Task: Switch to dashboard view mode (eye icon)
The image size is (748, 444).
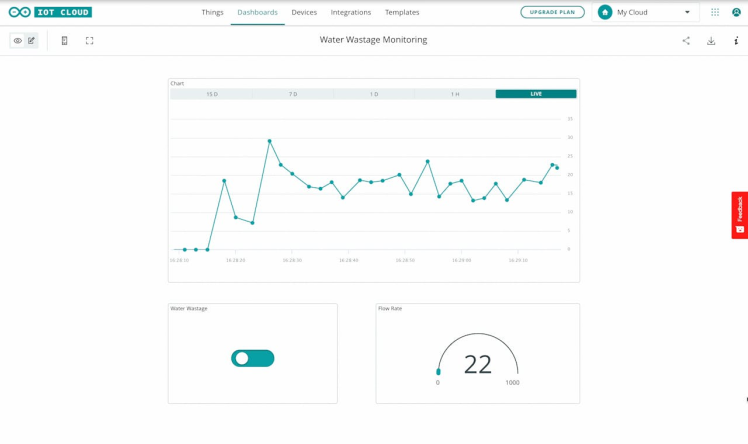Action: tap(18, 41)
